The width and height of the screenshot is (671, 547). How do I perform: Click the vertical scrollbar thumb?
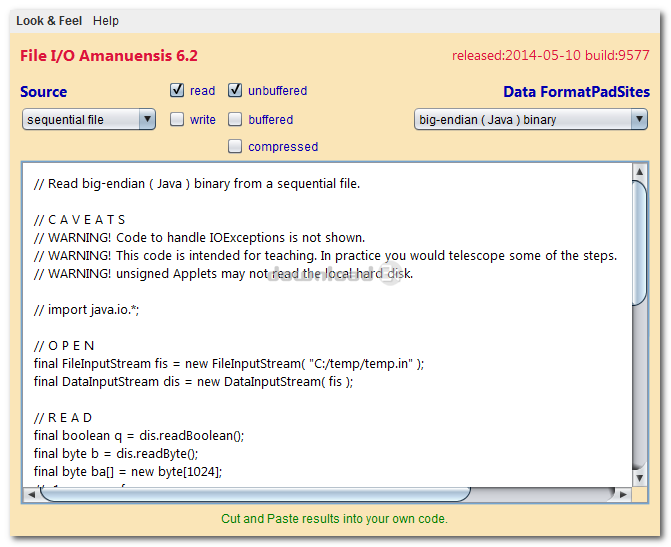coord(639,243)
